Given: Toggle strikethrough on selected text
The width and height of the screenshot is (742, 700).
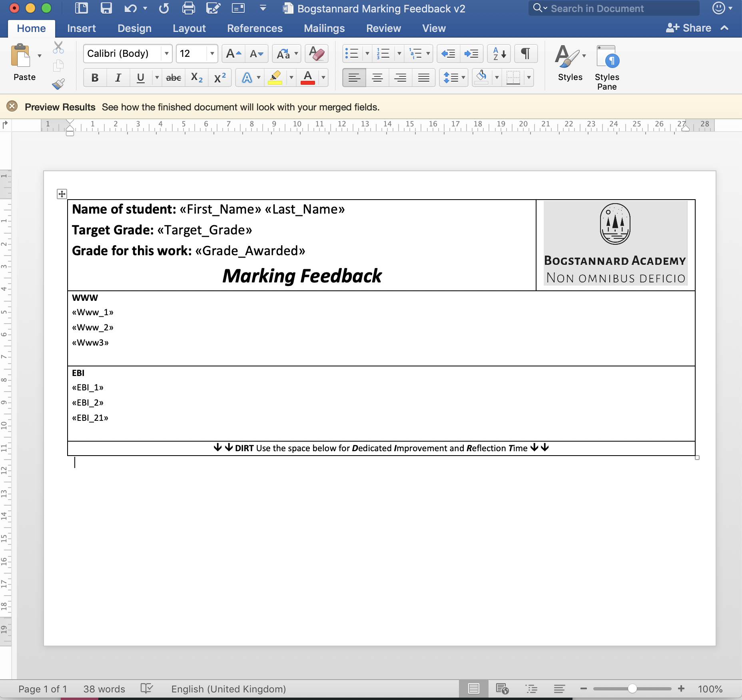Looking at the screenshot, I should pyautogui.click(x=174, y=78).
